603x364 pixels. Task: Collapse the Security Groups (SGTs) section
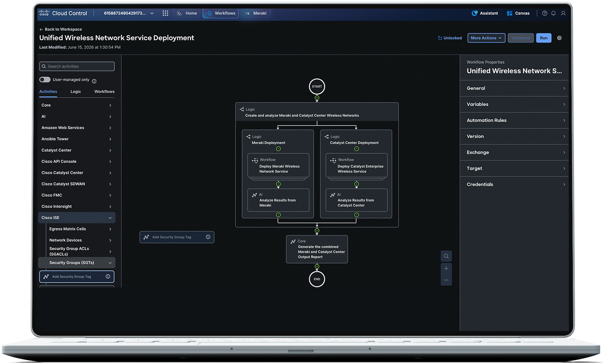click(77, 263)
